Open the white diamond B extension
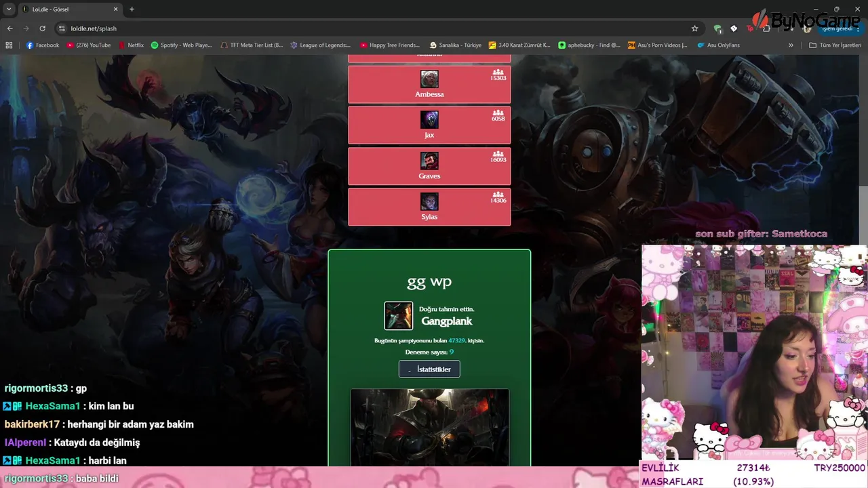This screenshot has width=868, height=488. coord(734,28)
